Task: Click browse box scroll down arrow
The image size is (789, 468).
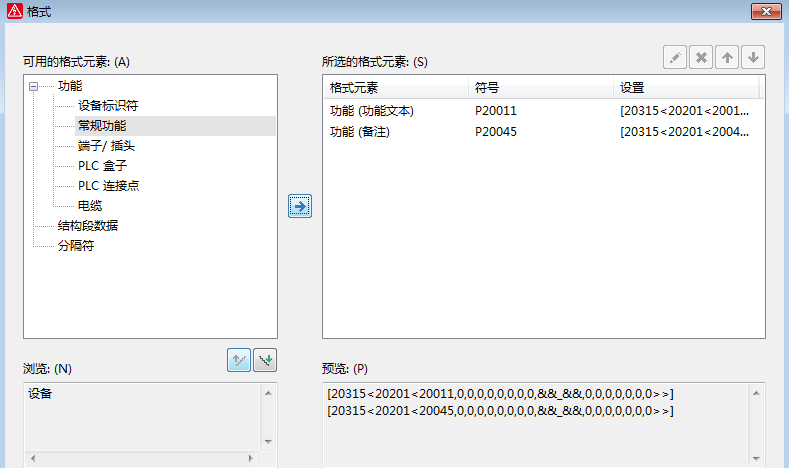Action: tap(267, 440)
